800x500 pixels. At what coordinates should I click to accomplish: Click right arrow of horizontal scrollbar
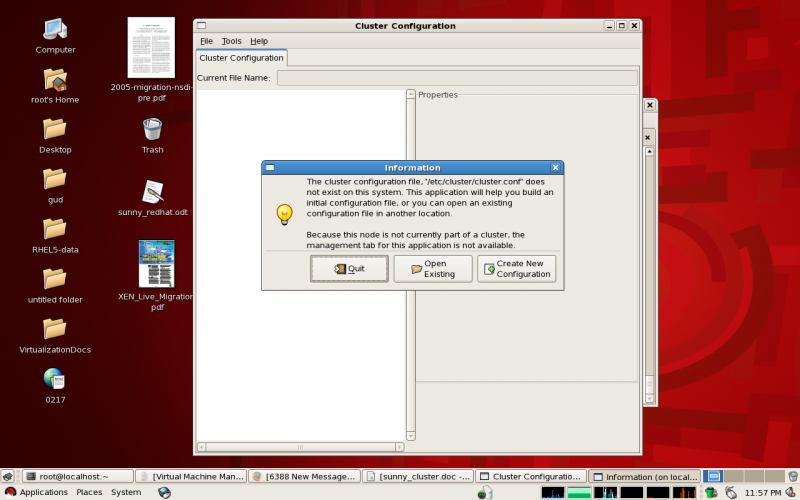pos(399,447)
